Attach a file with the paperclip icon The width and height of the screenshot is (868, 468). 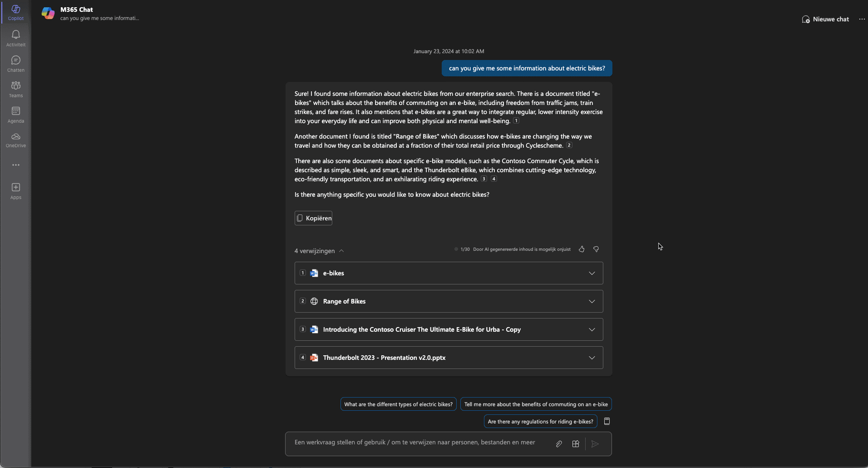click(558, 444)
